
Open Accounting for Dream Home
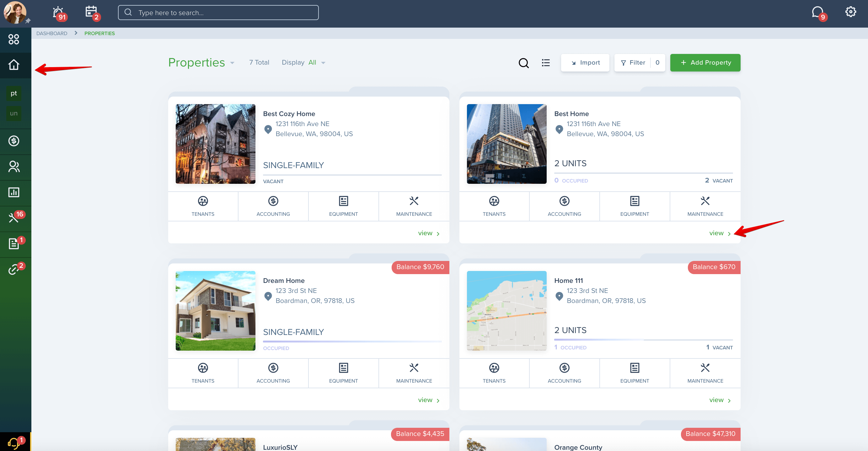273,373
